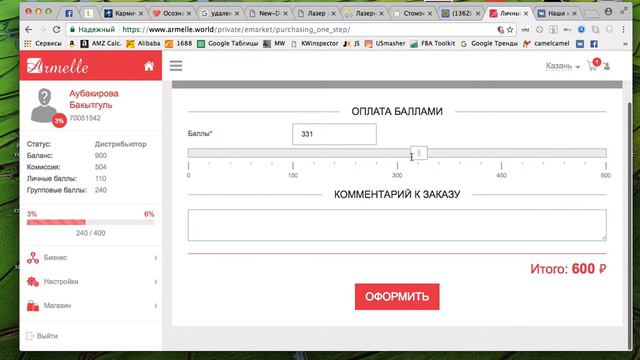Open Сервисы apps shortcut in bookmarks bar
The image size is (640, 360).
[43, 43]
